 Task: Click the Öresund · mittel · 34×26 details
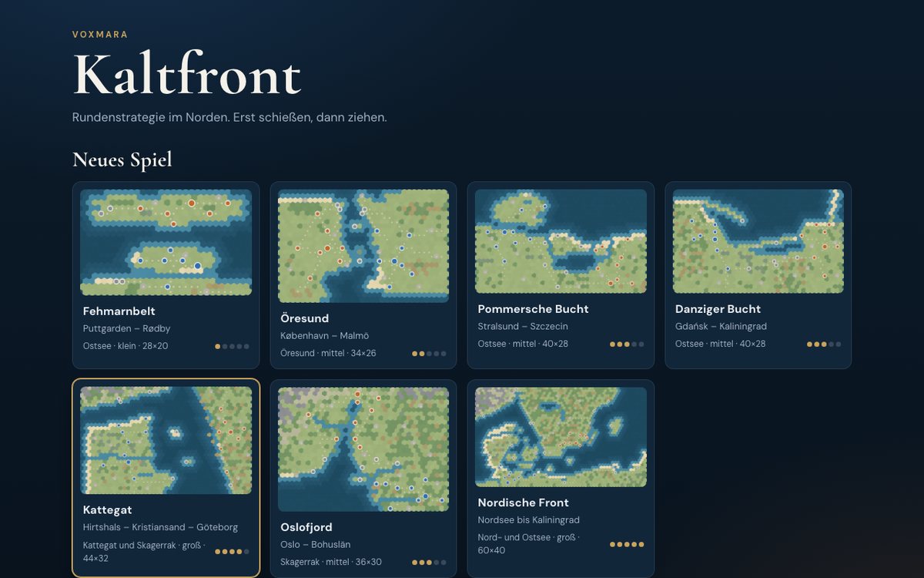[x=328, y=353]
